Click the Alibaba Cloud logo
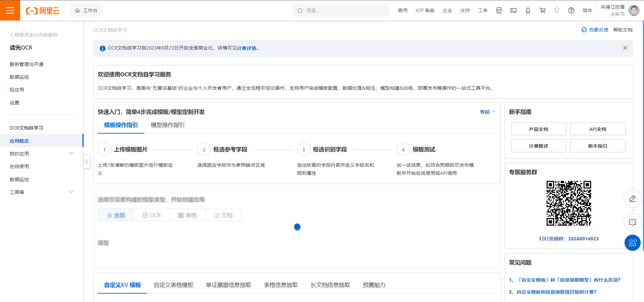The image size is (644, 302). coord(43,11)
